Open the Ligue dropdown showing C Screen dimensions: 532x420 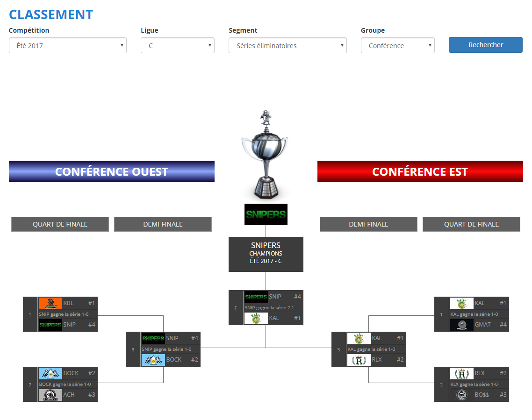(177, 46)
